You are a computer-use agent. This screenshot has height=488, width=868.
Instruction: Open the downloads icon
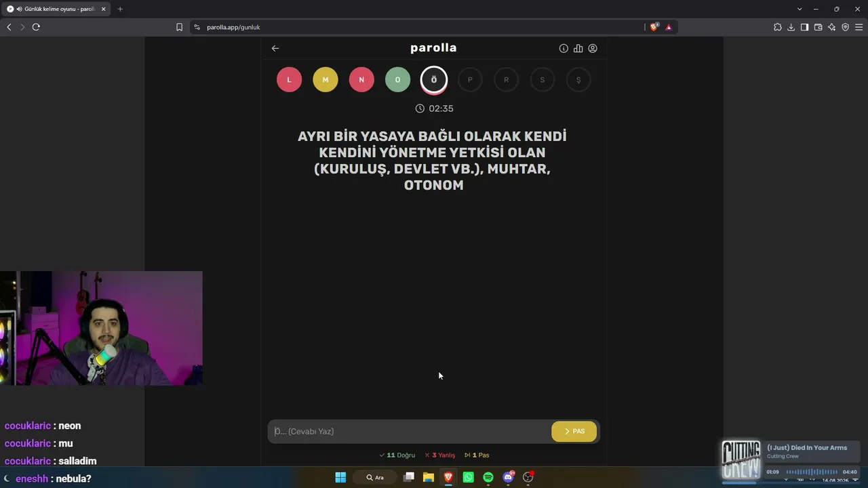point(791,27)
